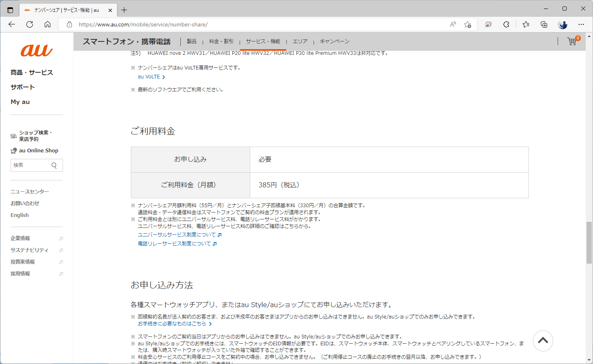Image resolution: width=593 pixels, height=364 pixels.
Task: Go back using the browser back arrow
Action: 11,24
